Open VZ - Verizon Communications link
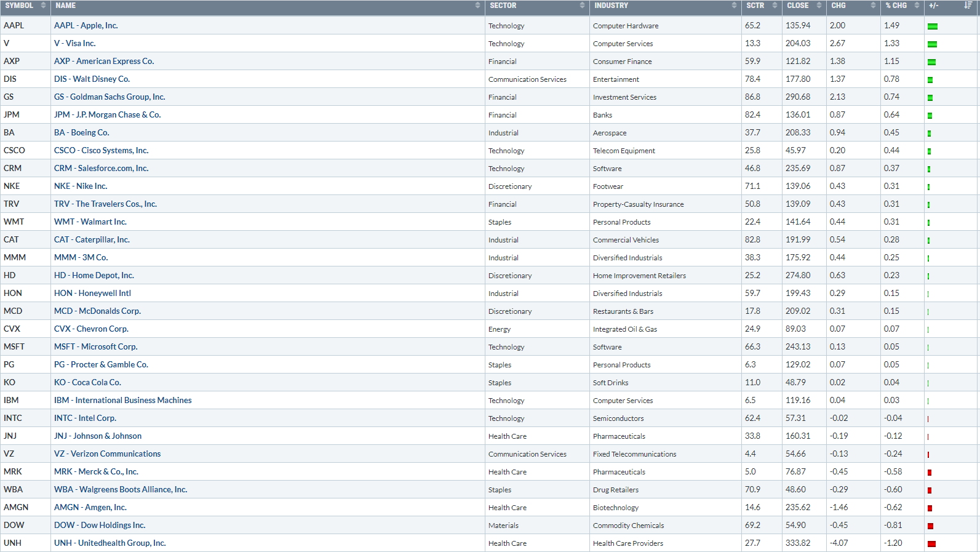This screenshot has height=552, width=980. (x=107, y=454)
